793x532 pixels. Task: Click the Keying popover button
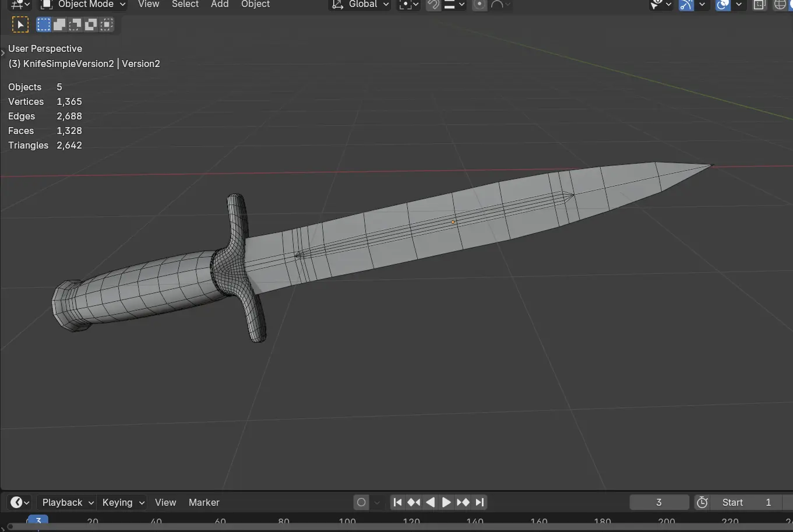click(x=123, y=502)
